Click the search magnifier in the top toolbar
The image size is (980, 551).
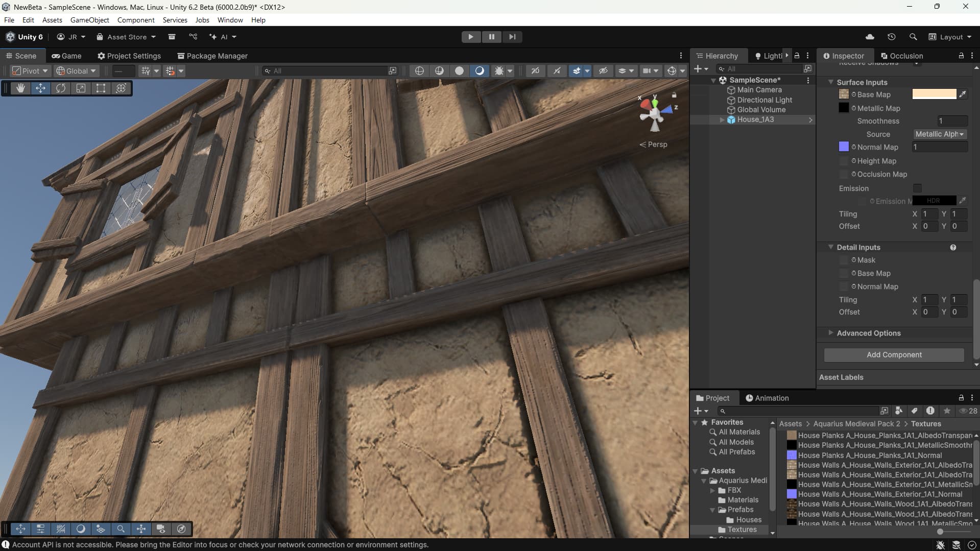[x=913, y=36]
